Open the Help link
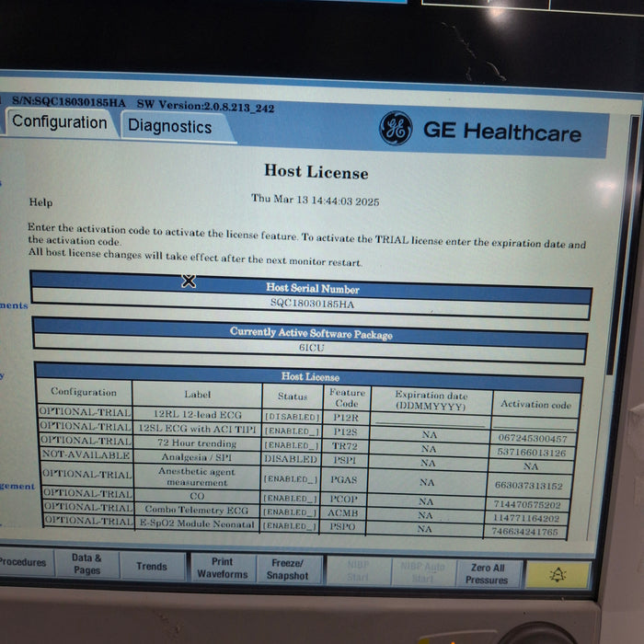The width and height of the screenshot is (644, 644). (x=40, y=202)
